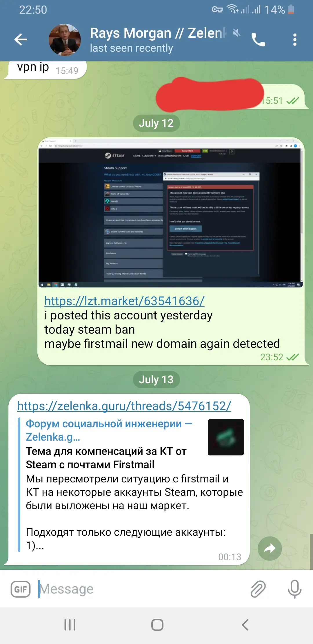Screen dimensions: 313x644
Task: Open the lzt.market/63541636 link
Action: tap(124, 301)
